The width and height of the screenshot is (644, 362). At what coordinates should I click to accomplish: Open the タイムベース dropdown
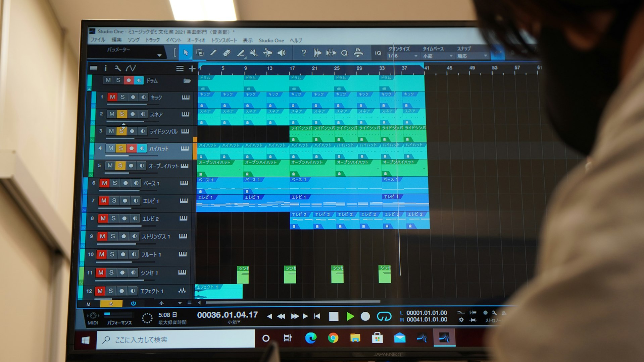click(437, 56)
